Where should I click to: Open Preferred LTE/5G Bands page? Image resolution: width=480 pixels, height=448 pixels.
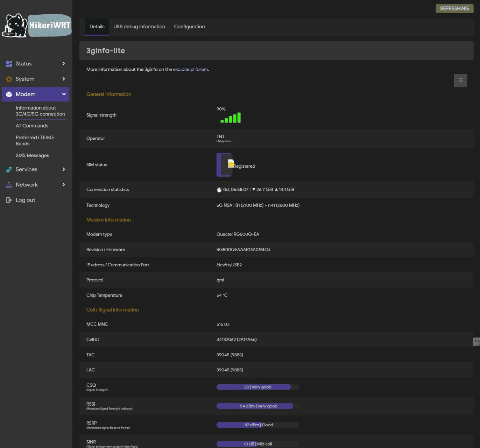pyautogui.click(x=35, y=141)
